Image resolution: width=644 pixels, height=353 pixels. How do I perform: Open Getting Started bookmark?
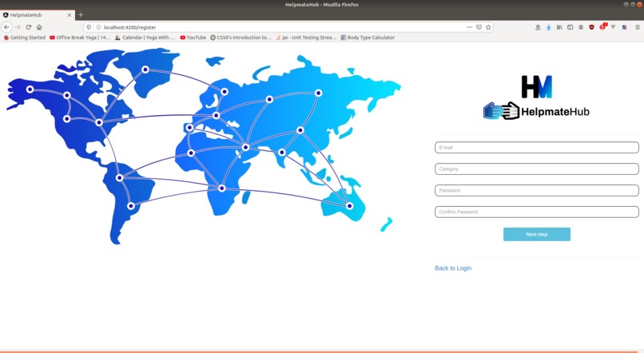pyautogui.click(x=24, y=38)
